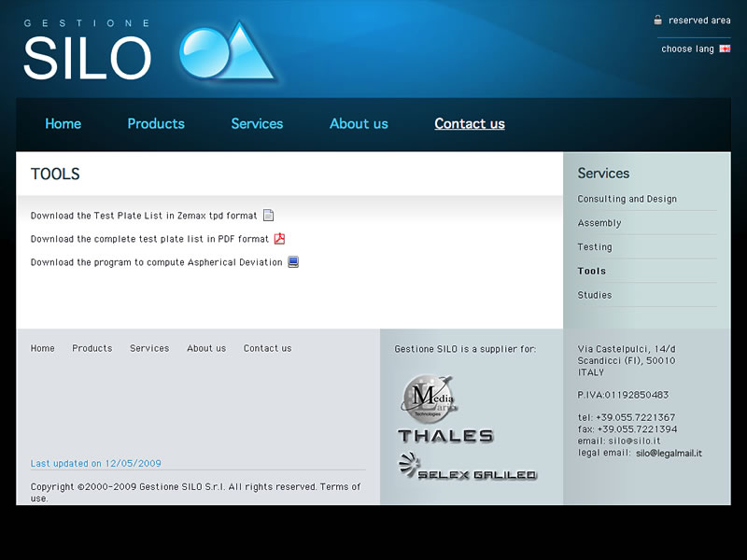Click the Media Lario supplier logo
This screenshot has width=747, height=560.
429,398
